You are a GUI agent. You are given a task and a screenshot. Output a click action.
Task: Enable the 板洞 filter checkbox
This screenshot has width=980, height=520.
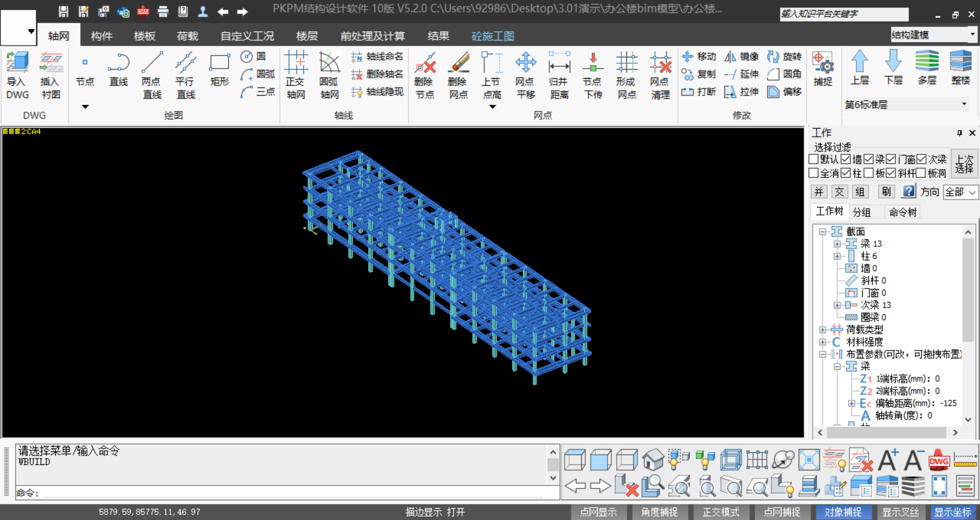(x=921, y=173)
